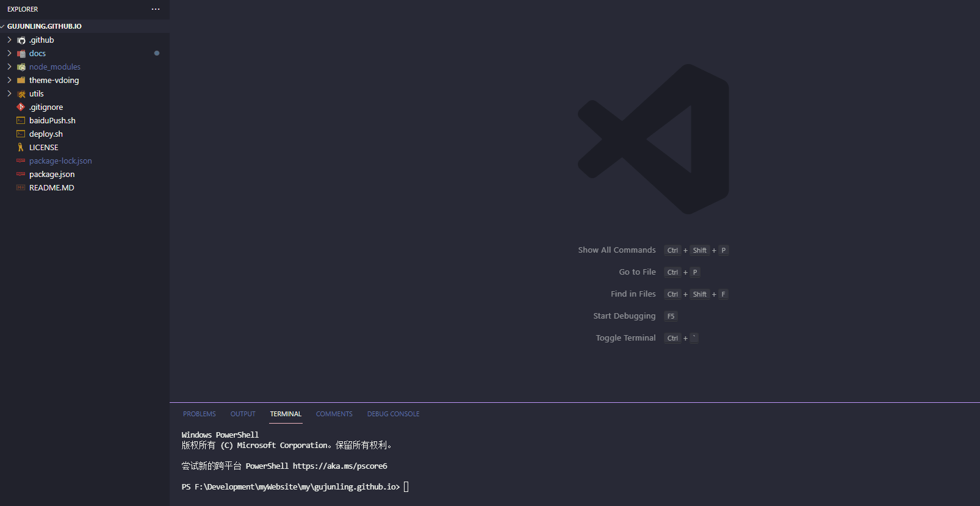Switch to the OUTPUT tab
Viewport: 980px width, 506px height.
243,414
